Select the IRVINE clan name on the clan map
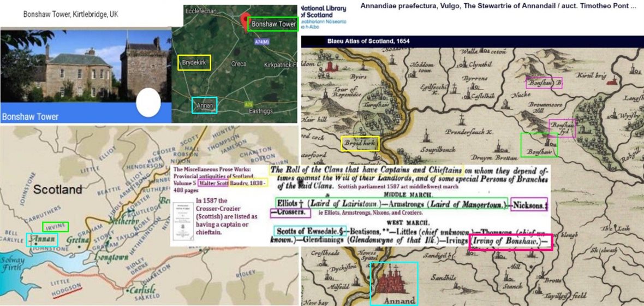Viewport: 644px width, 306px height. tap(56, 226)
